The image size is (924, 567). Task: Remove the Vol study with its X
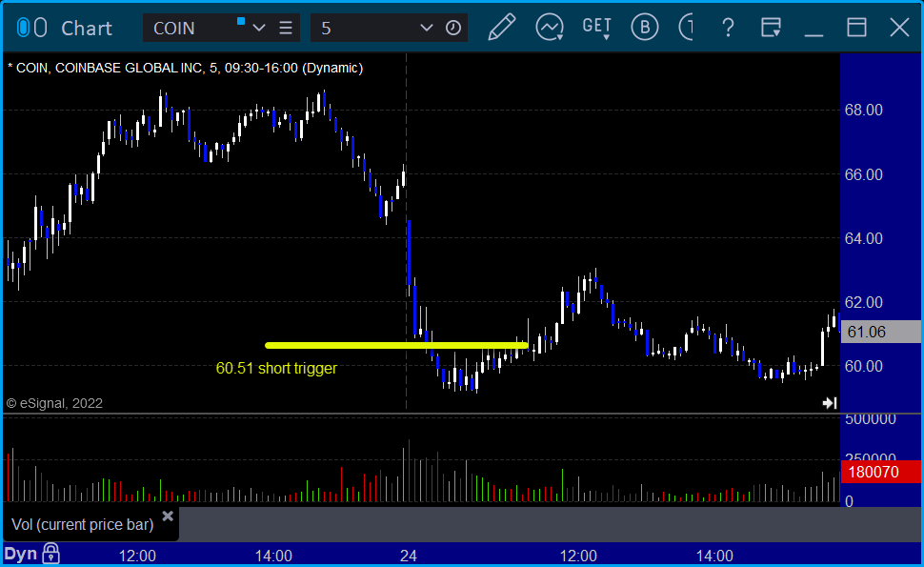coord(168,516)
